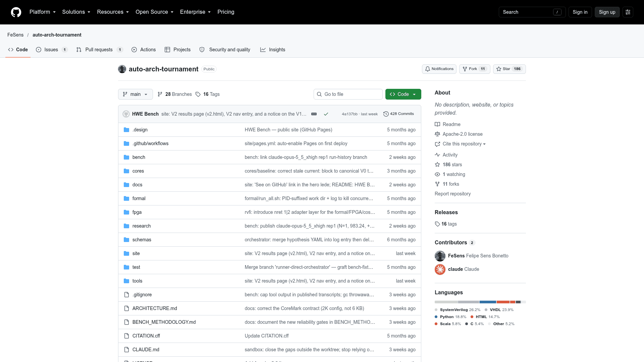Expand the Platform menu
This screenshot has height=362, width=644.
43,12
